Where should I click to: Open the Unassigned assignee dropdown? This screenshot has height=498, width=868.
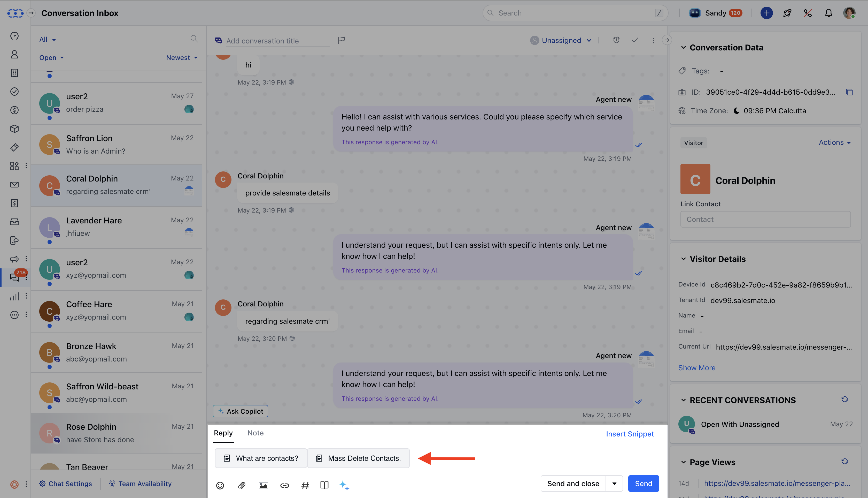[561, 40]
